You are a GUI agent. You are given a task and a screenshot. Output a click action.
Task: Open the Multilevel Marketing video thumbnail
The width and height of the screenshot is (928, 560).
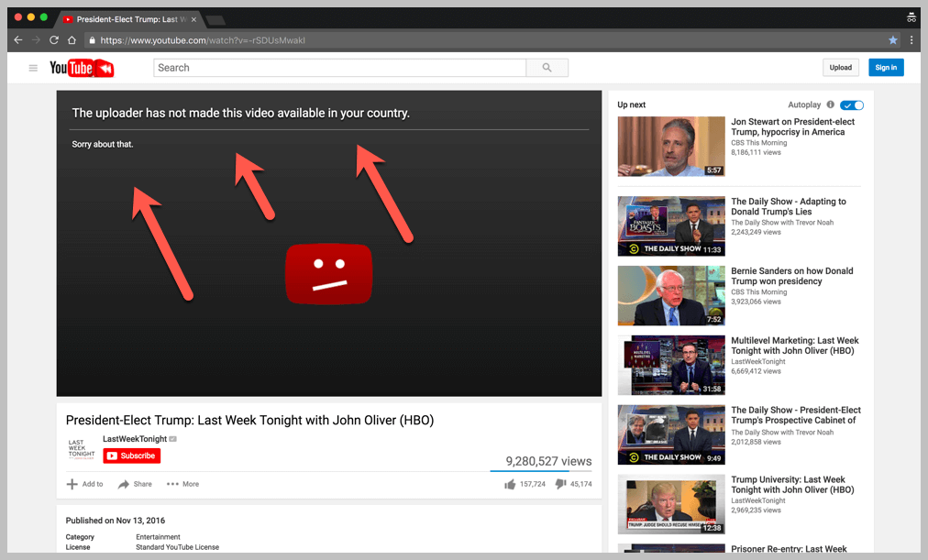[671, 366]
